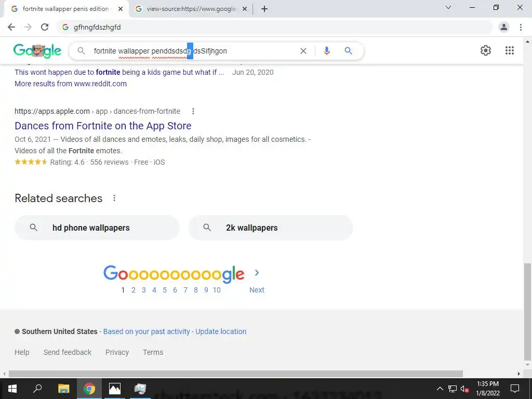Click horizontal scrollbar right arrow
The height and width of the screenshot is (399, 532).
(x=519, y=374)
